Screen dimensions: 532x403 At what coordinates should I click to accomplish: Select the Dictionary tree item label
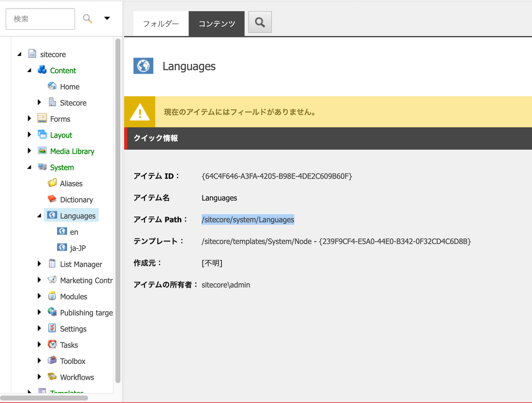(x=77, y=200)
